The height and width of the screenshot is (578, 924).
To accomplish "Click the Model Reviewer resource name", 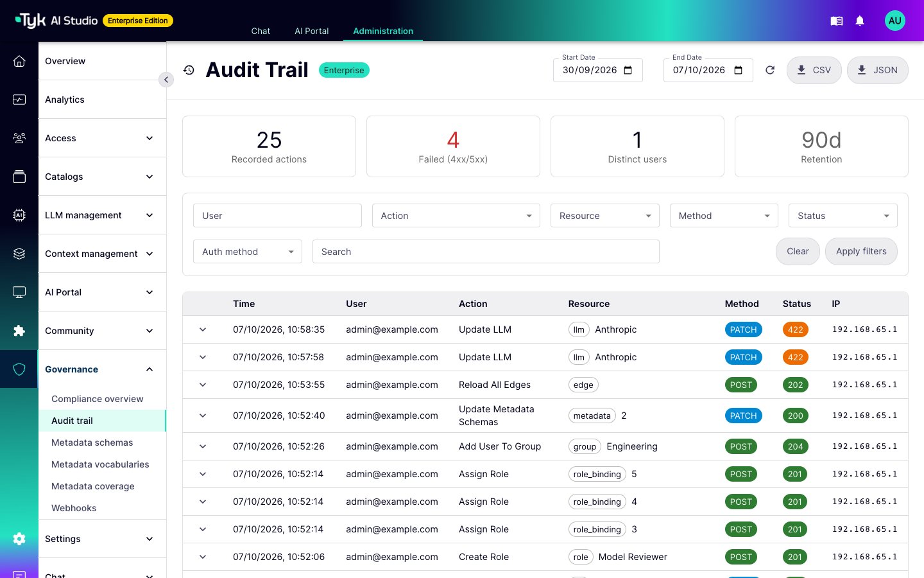I will pos(633,557).
